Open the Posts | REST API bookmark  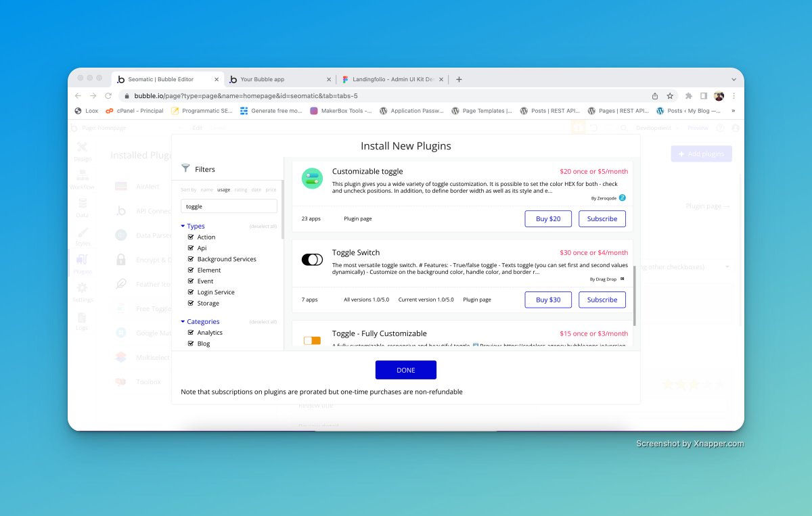(x=550, y=111)
